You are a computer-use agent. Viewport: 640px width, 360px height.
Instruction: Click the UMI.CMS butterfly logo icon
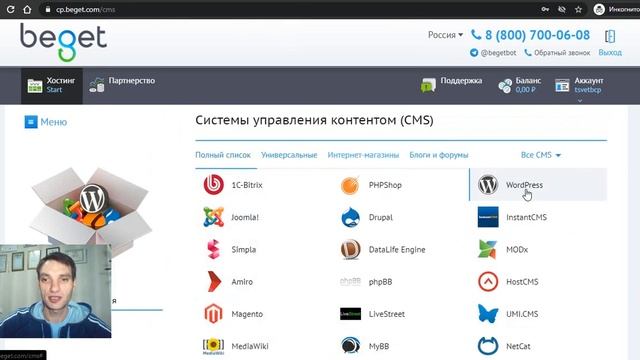pos(488,313)
